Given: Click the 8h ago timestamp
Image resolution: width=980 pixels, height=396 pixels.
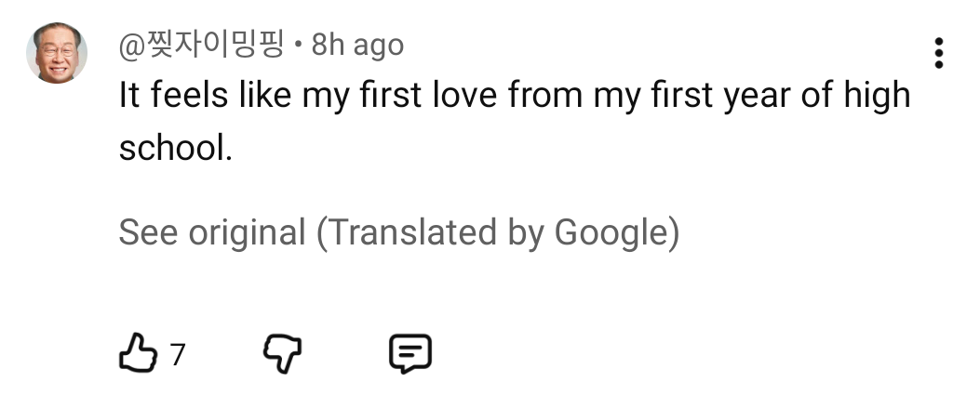Looking at the screenshot, I should pyautogui.click(x=357, y=45).
